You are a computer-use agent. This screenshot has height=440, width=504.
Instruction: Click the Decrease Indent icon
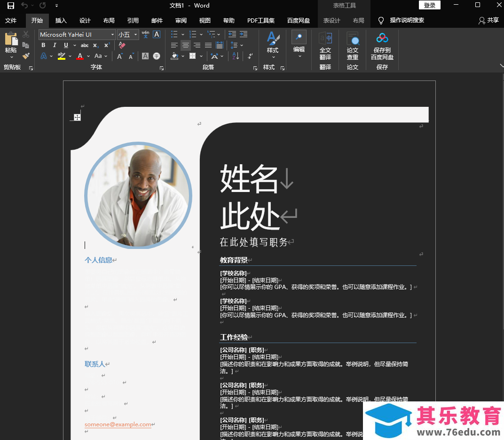[x=232, y=34]
